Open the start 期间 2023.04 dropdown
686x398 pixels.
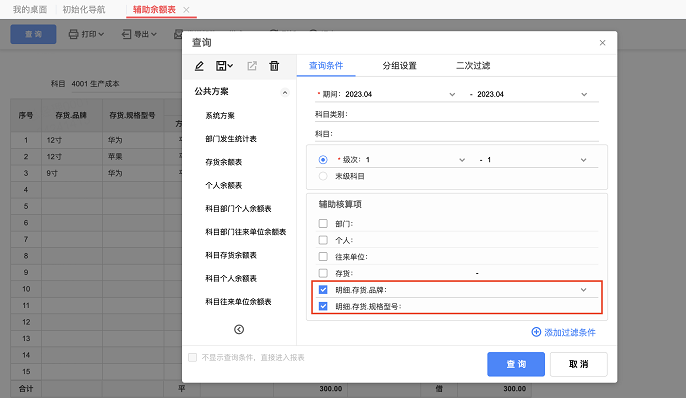point(452,94)
